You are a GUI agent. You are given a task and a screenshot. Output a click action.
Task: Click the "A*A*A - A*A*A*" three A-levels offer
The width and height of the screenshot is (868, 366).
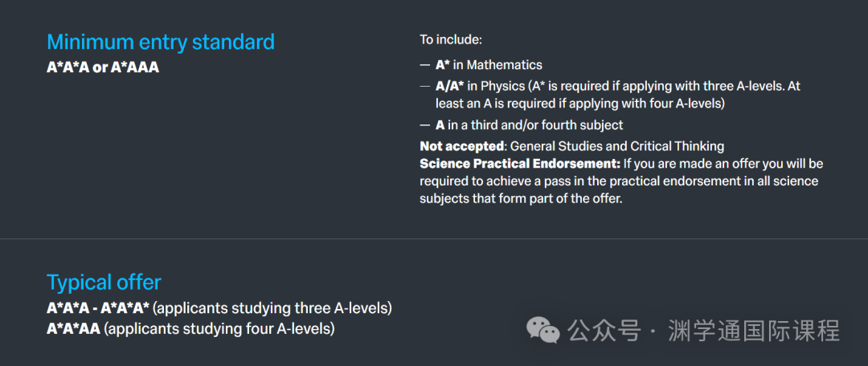coord(98,308)
